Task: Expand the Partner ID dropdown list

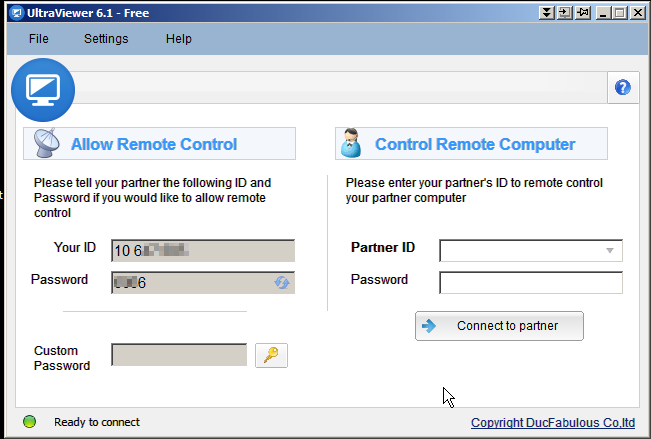Action: tap(610, 250)
